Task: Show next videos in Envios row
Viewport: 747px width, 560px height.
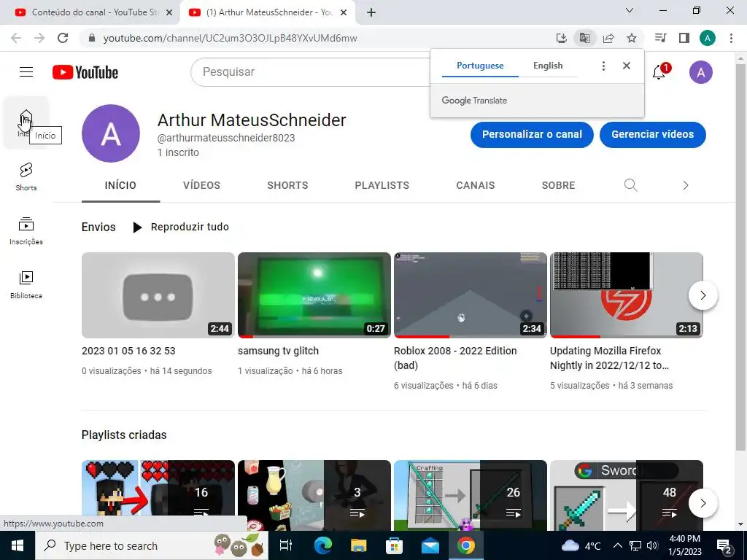Action: [703, 295]
